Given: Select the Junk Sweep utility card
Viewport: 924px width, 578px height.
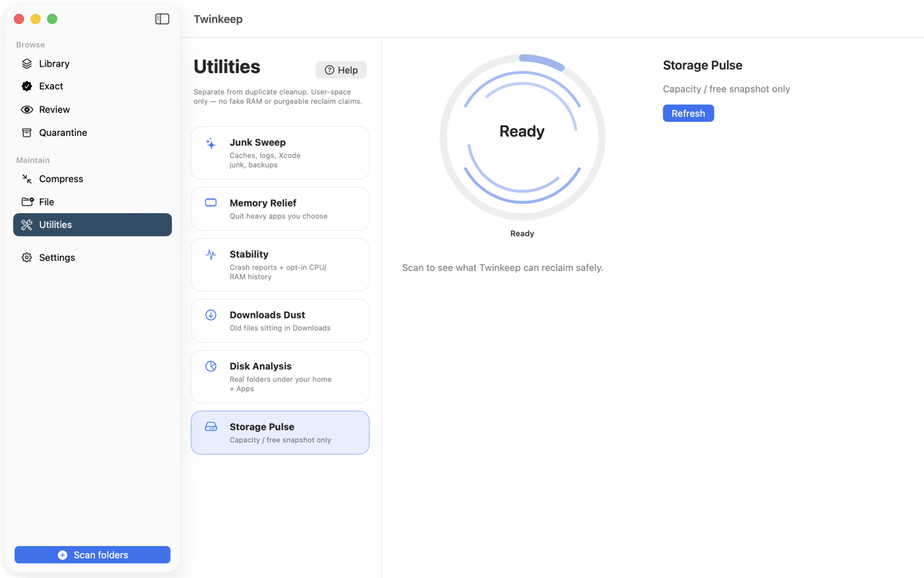Looking at the screenshot, I should click(x=280, y=153).
